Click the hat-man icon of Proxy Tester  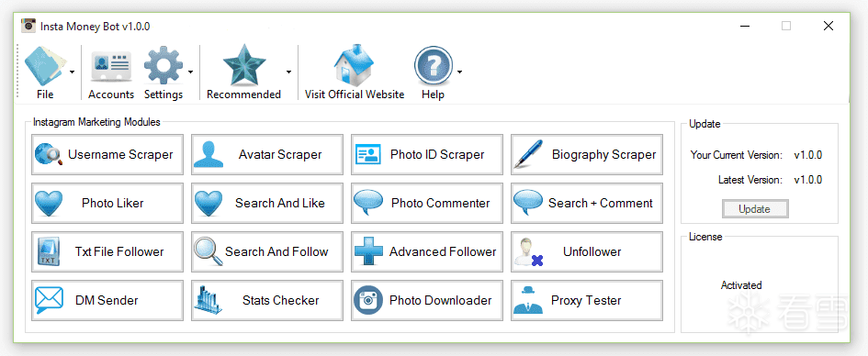(x=527, y=301)
